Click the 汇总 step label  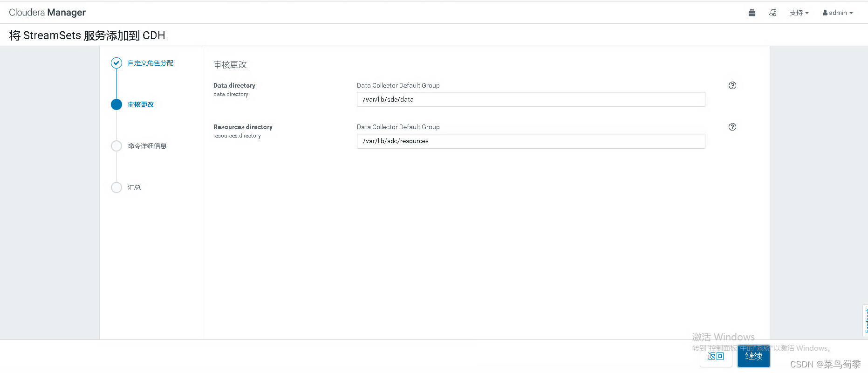134,187
